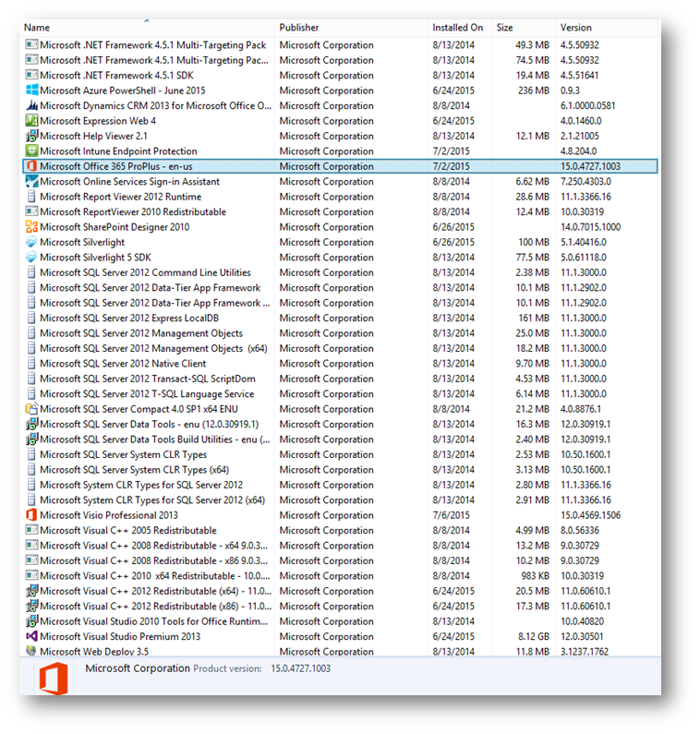The width and height of the screenshot is (700, 734).
Task: Click the 236 MB size value
Action: pos(533,90)
